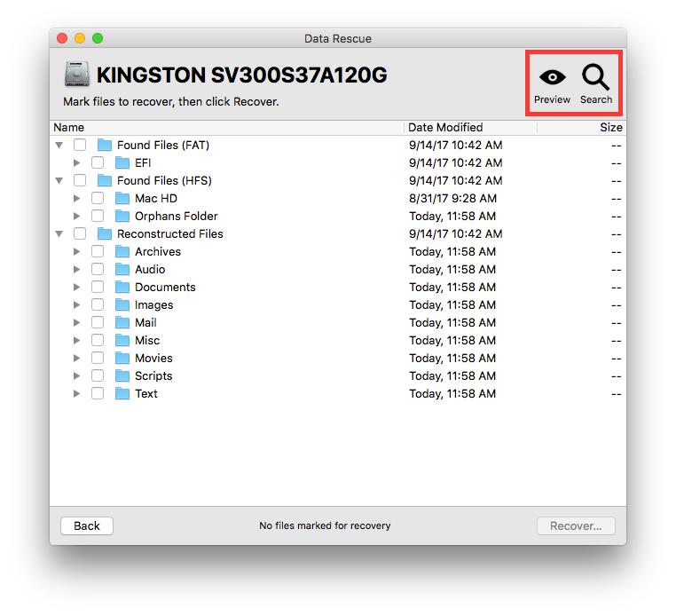Image resolution: width=676 pixels, height=616 pixels.
Task: Expand the Documents folder
Action: click(x=76, y=287)
